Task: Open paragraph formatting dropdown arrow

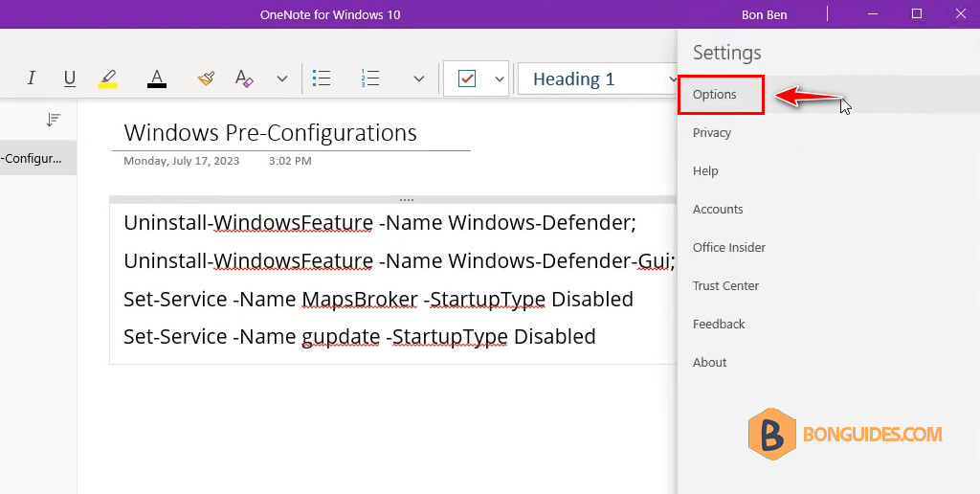Action: click(x=419, y=79)
